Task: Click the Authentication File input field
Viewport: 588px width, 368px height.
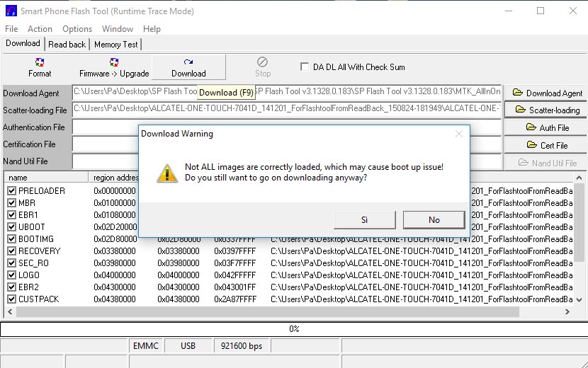Action: [x=106, y=127]
